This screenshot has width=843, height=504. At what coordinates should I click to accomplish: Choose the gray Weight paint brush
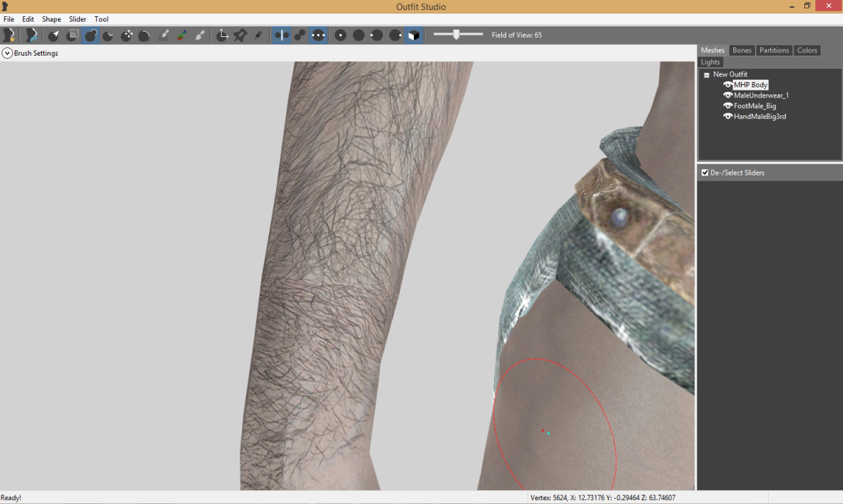[164, 36]
